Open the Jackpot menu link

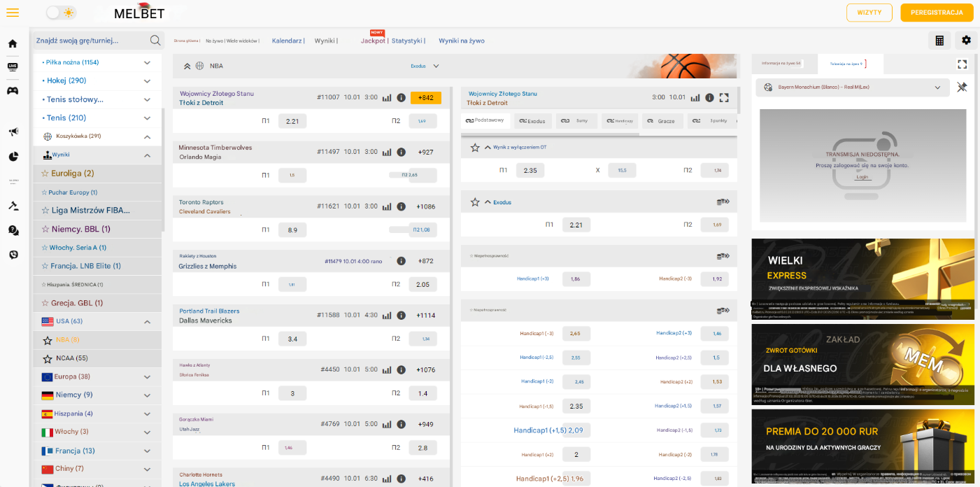374,41
